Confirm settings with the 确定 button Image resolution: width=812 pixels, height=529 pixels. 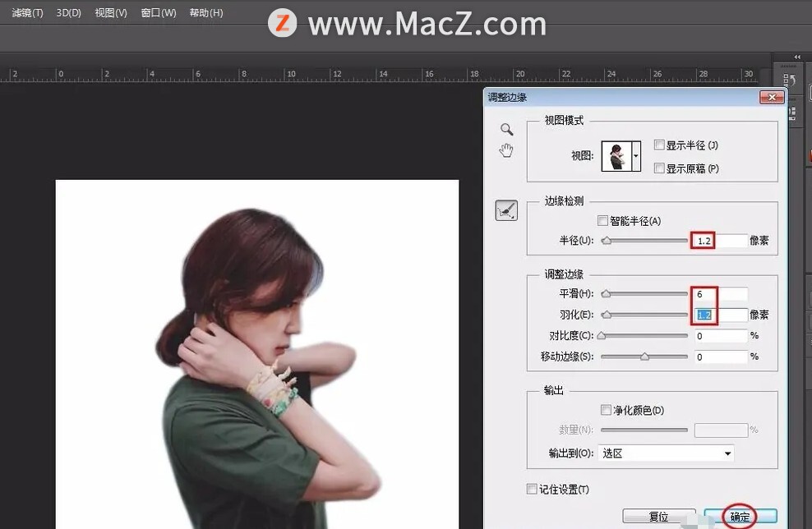[738, 517]
